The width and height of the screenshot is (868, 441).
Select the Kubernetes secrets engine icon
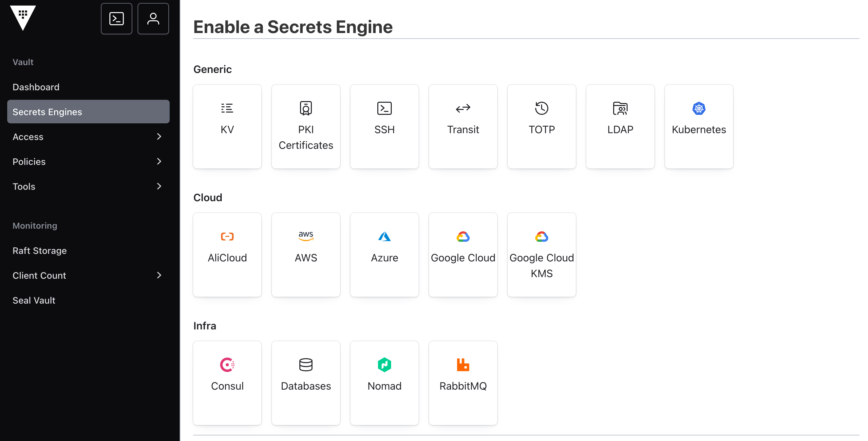[x=699, y=108]
